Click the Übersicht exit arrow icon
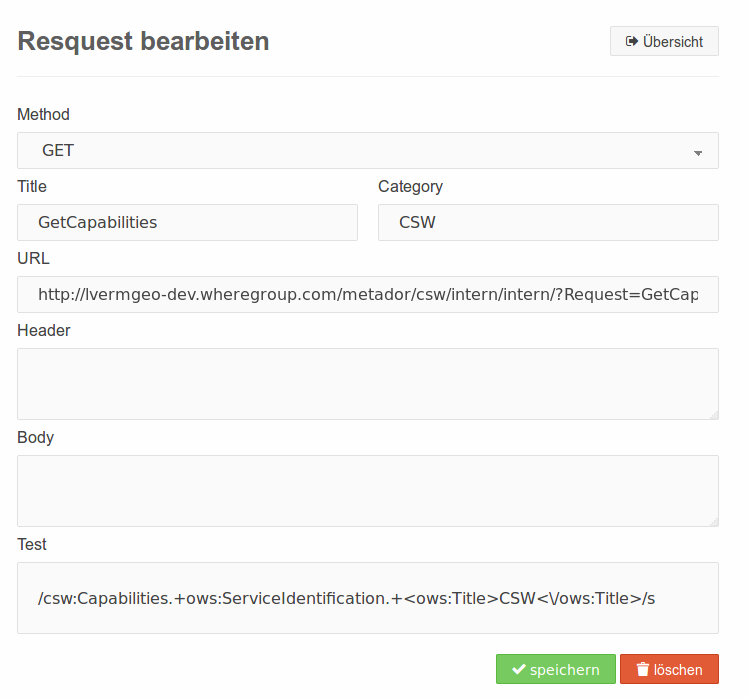 (632, 42)
